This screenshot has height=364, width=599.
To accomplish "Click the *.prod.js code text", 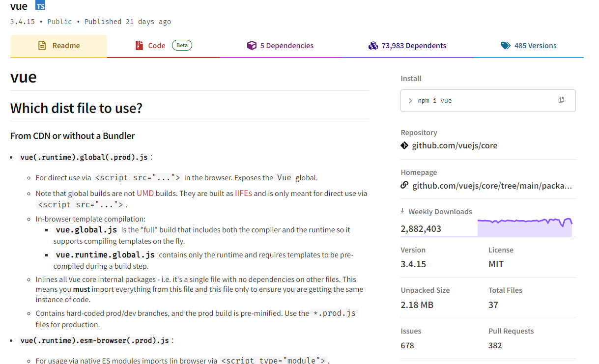I will 335,313.
